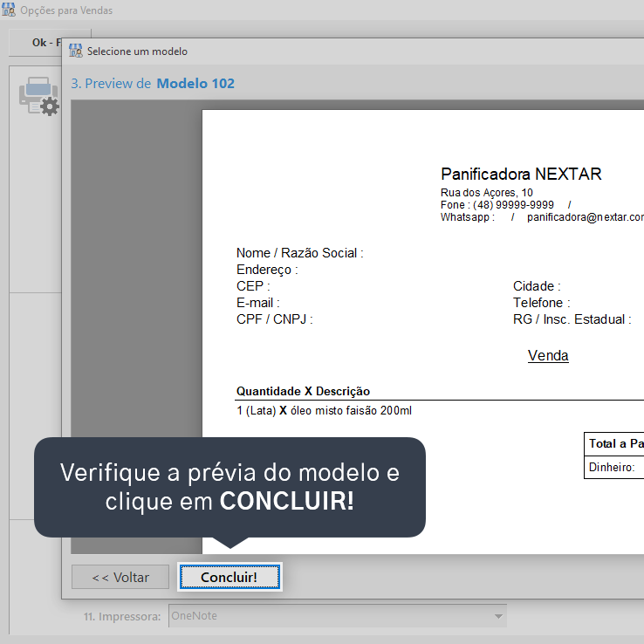Click the Modelo 102 preview heading

[195, 84]
